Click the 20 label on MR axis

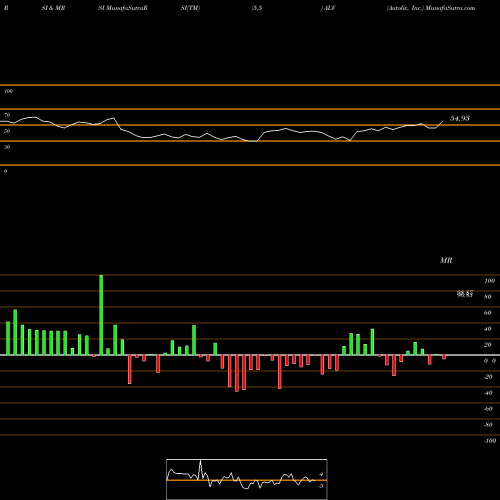pyautogui.click(x=488, y=345)
